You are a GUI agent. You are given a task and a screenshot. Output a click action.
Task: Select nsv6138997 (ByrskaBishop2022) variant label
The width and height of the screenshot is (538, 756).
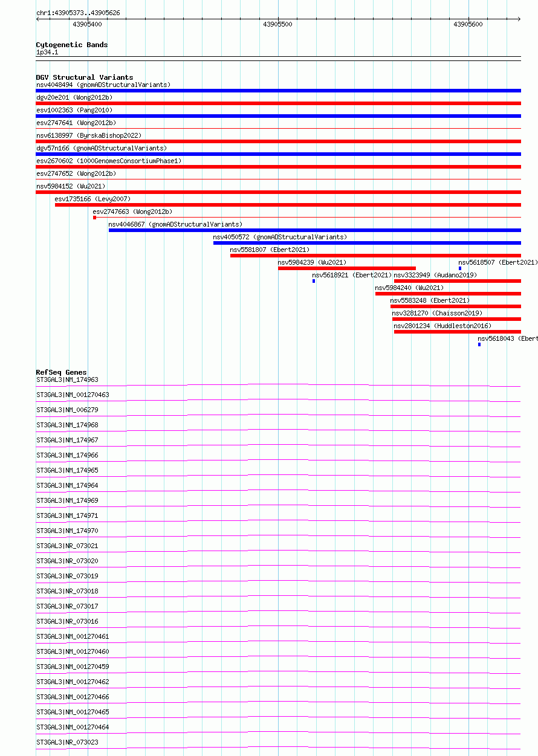[89, 135]
